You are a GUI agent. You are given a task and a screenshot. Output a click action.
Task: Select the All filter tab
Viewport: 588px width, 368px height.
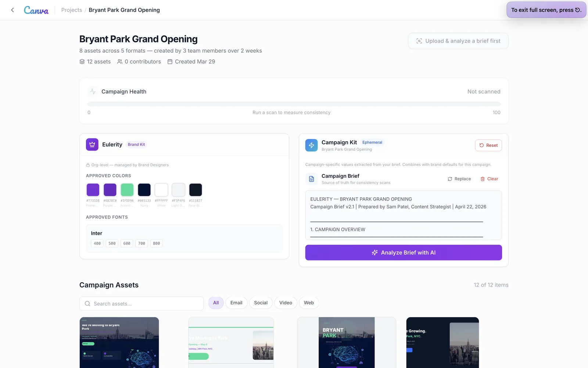pos(216,303)
